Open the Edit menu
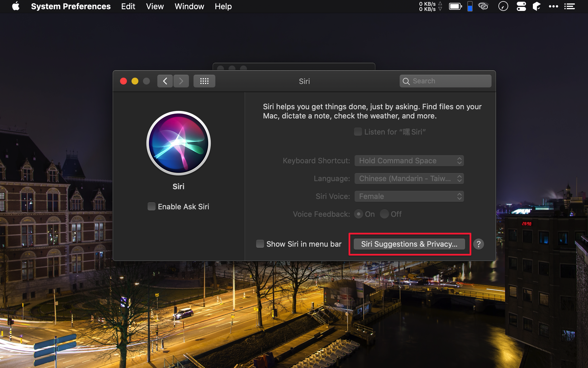Viewport: 588px width, 368px height. coord(128,6)
